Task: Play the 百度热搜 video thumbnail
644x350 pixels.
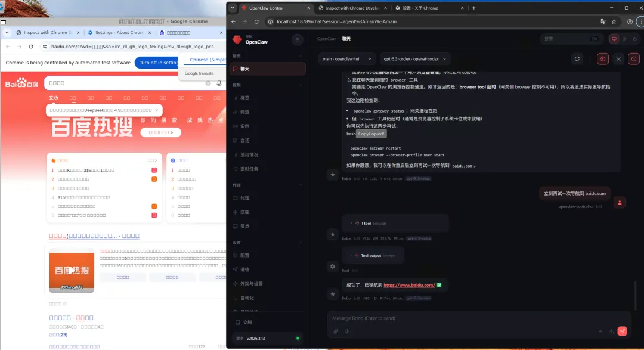Action: click(x=72, y=270)
